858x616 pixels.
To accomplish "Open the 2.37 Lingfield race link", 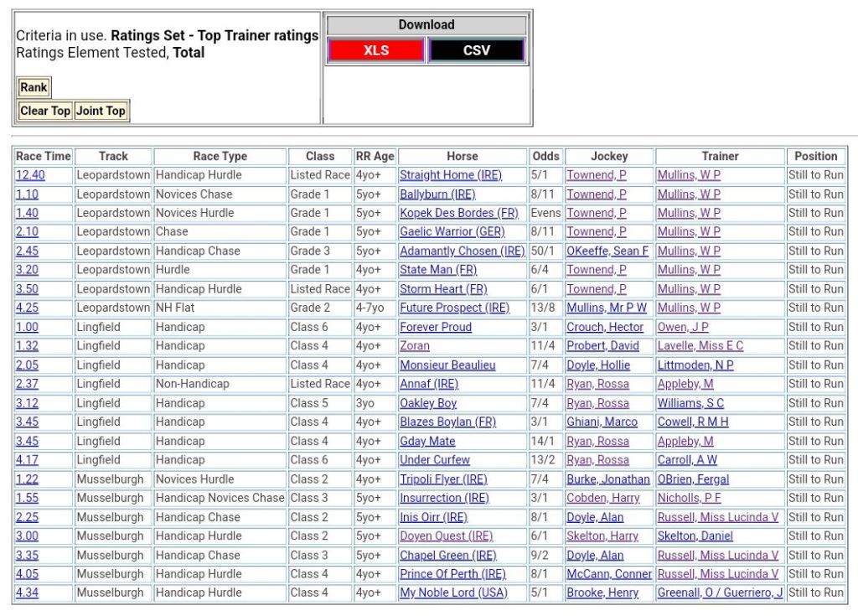I will point(27,384).
